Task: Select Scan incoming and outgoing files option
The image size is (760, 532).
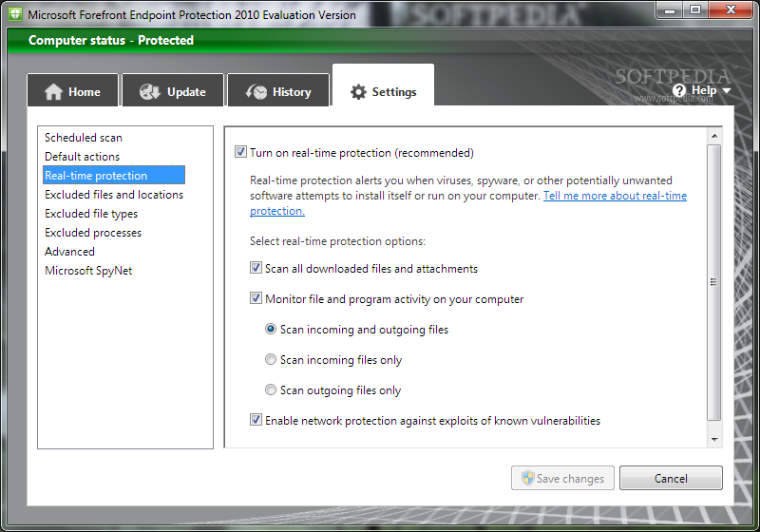Action: point(271,329)
